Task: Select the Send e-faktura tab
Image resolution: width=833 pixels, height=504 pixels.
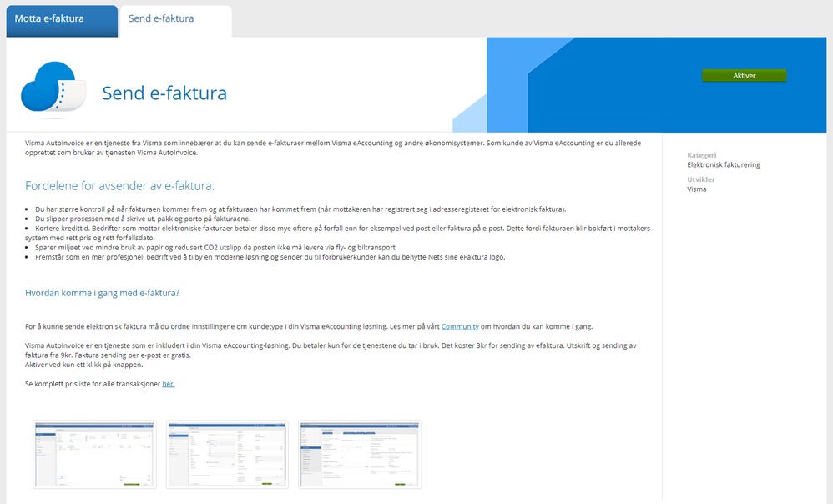Action: point(176,21)
